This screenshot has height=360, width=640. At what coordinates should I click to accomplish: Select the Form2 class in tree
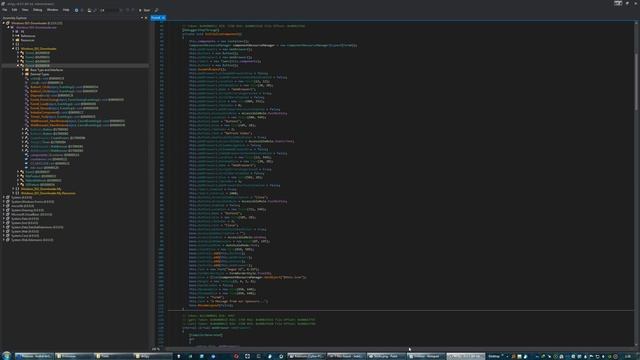37,57
